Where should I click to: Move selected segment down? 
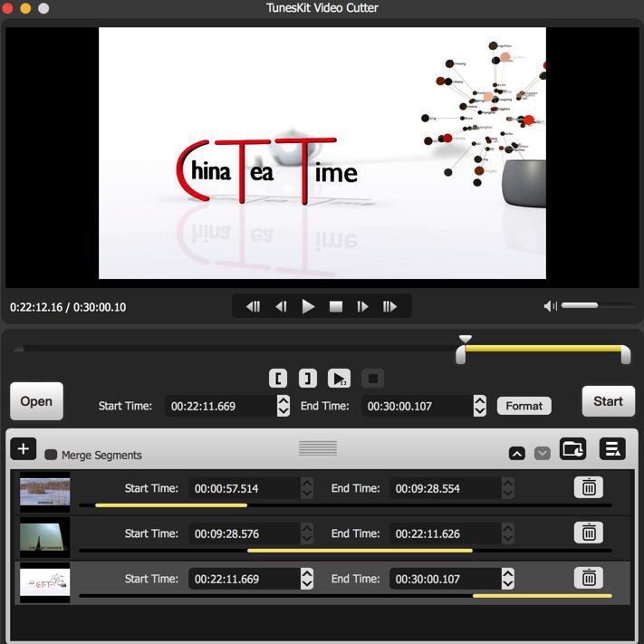pyautogui.click(x=543, y=454)
